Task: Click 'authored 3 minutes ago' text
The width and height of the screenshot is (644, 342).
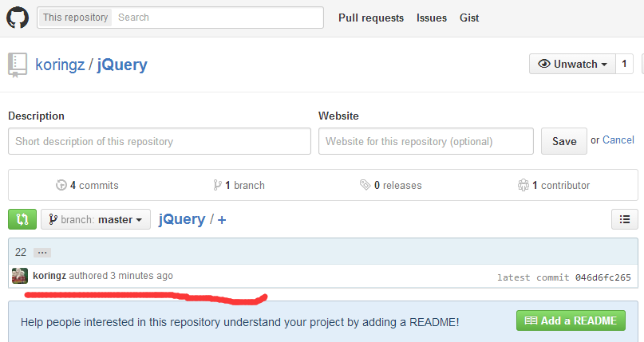Action: [121, 276]
